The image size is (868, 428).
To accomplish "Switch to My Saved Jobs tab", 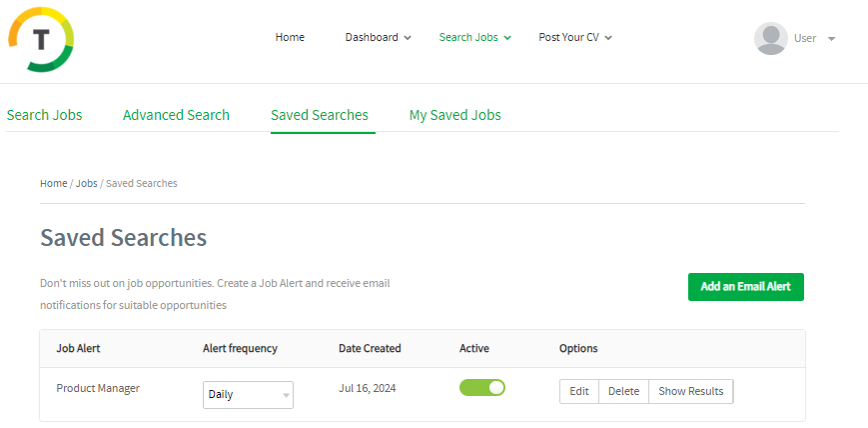I will tap(454, 115).
